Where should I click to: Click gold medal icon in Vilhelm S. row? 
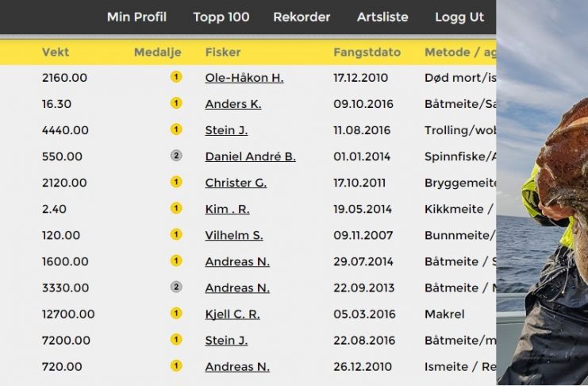(176, 234)
